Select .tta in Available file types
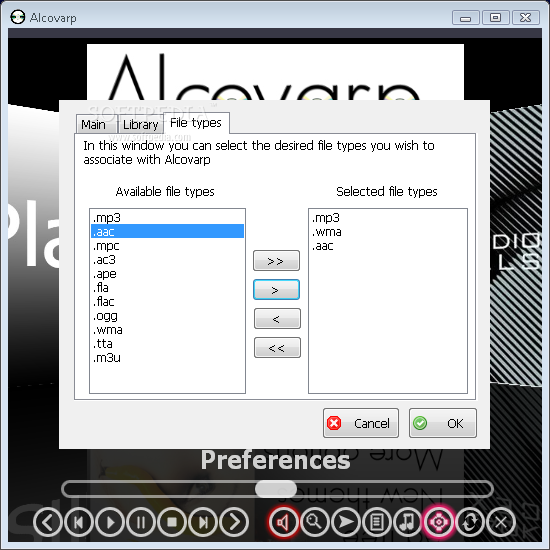This screenshot has height=550, width=550. 167,344
